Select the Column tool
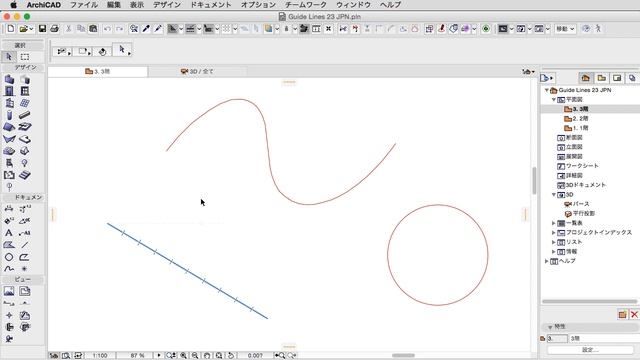640x360 pixels. [x=9, y=115]
